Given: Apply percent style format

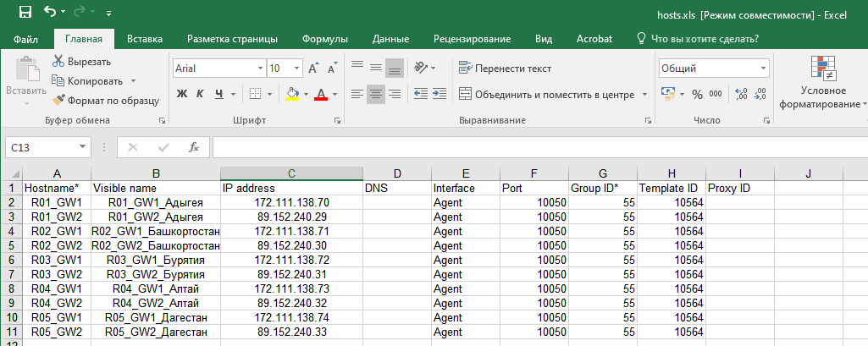Looking at the screenshot, I should [697, 95].
